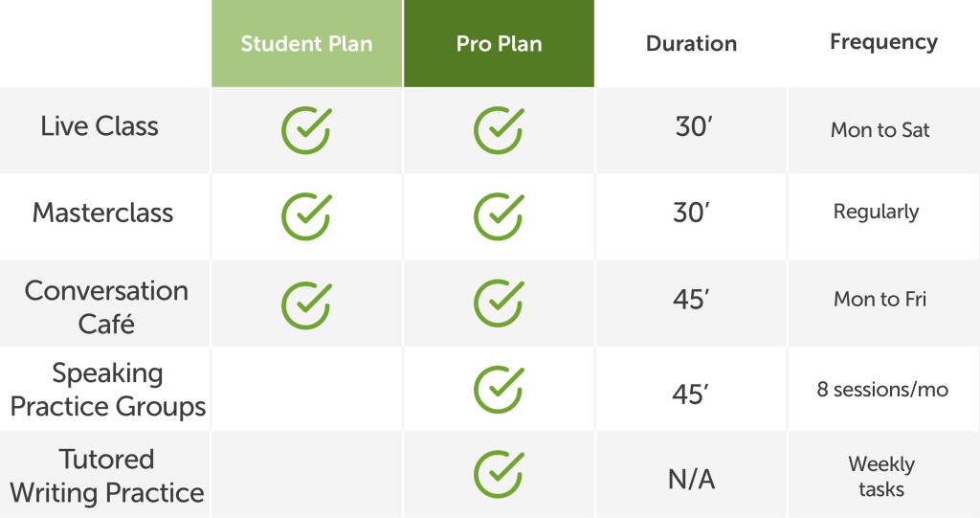Click the Masterclass row label
The width and height of the screenshot is (980, 518).
pyautogui.click(x=103, y=213)
